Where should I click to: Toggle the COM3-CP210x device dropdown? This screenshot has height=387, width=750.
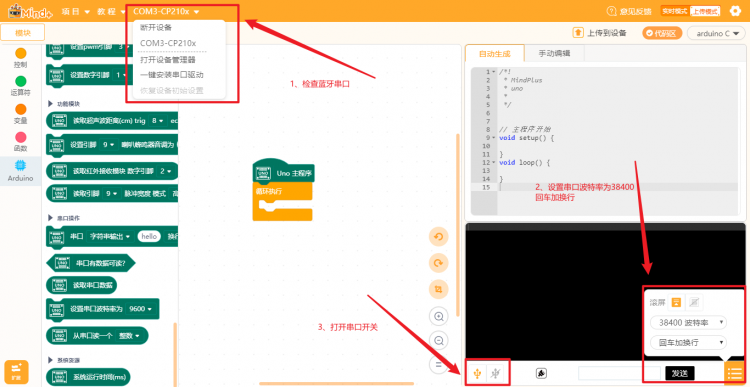point(166,11)
